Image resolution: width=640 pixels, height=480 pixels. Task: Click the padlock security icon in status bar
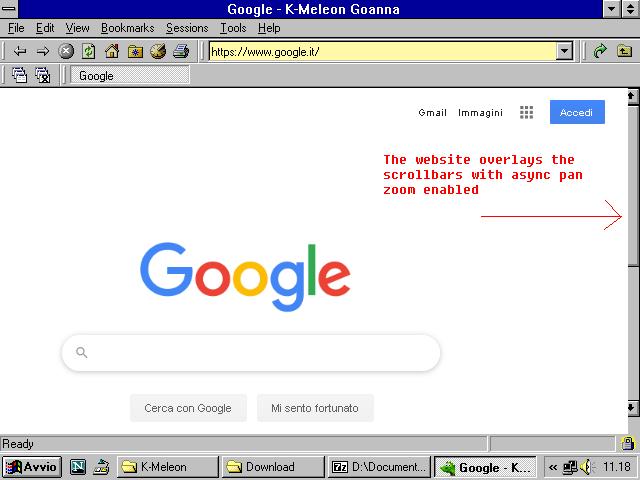[x=627, y=443]
